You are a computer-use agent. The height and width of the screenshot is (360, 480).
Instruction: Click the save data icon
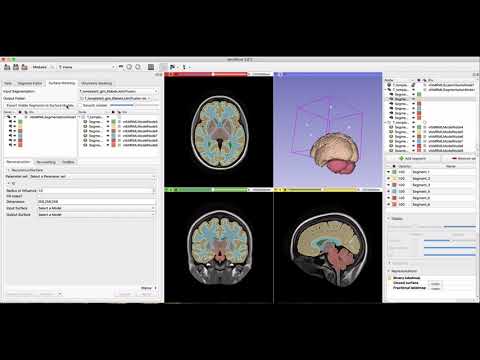click(x=24, y=67)
